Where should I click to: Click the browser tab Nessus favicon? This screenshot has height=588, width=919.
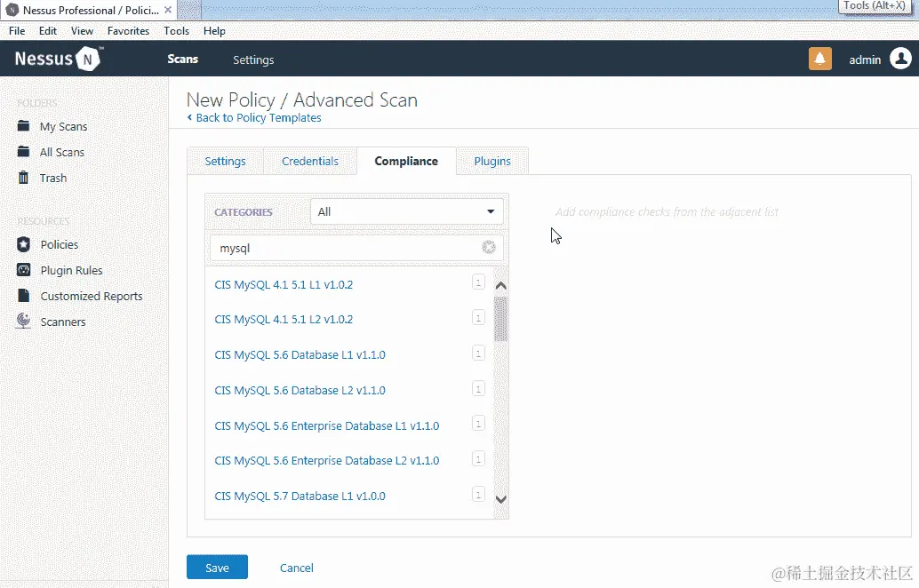[x=12, y=10]
